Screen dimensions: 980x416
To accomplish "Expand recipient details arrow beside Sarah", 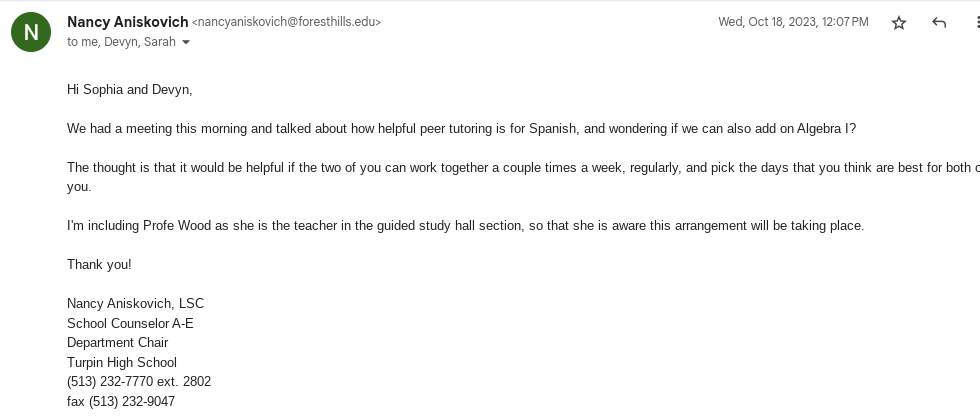I will [186, 43].
